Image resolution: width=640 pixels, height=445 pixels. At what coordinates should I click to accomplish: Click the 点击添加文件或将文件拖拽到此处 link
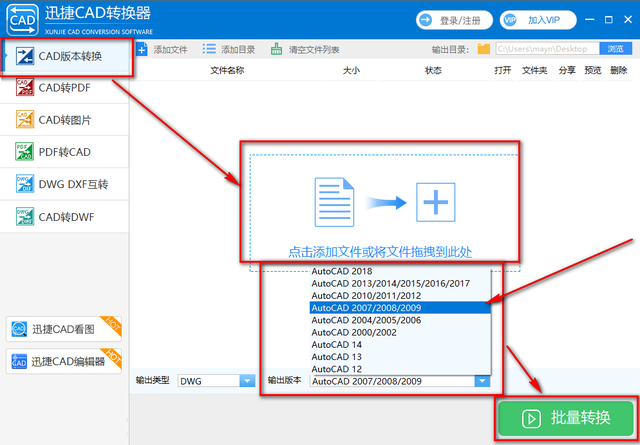click(380, 252)
